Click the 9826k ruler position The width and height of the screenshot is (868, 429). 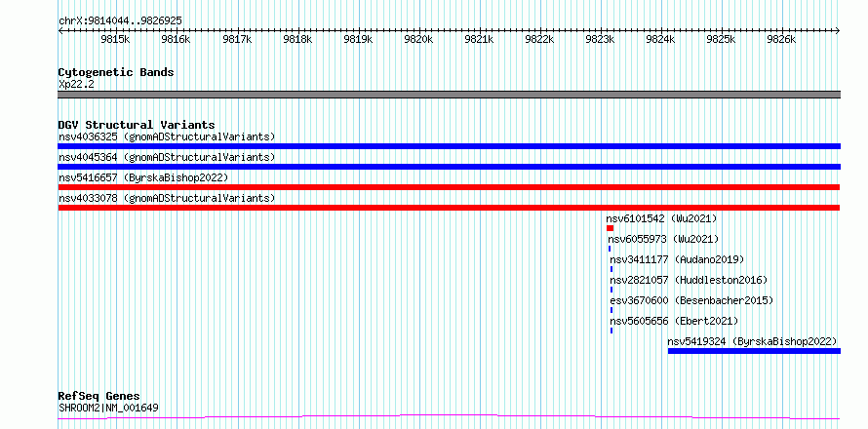(782, 39)
